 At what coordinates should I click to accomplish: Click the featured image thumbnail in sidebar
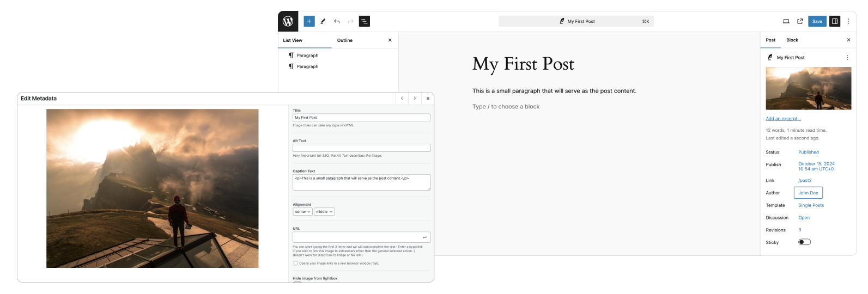click(x=808, y=89)
